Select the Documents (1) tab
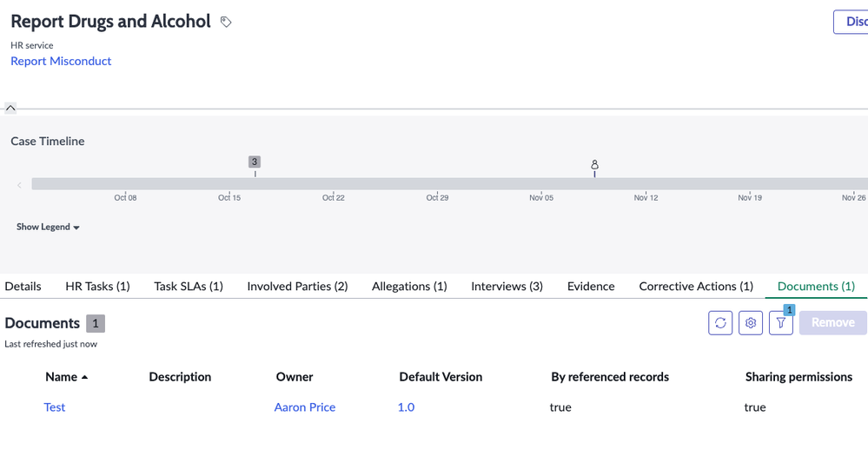The height and width of the screenshot is (456, 868). coord(816,286)
